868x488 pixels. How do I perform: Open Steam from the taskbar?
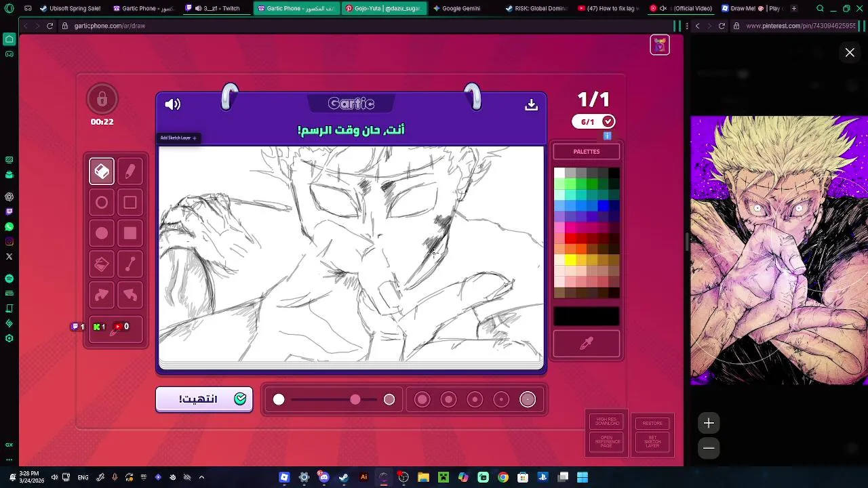[344, 477]
